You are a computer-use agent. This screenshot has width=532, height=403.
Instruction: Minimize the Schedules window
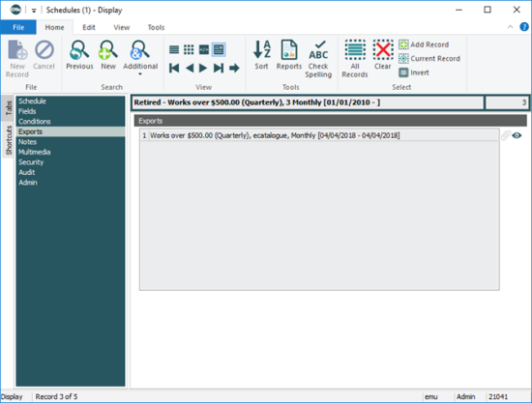point(458,10)
